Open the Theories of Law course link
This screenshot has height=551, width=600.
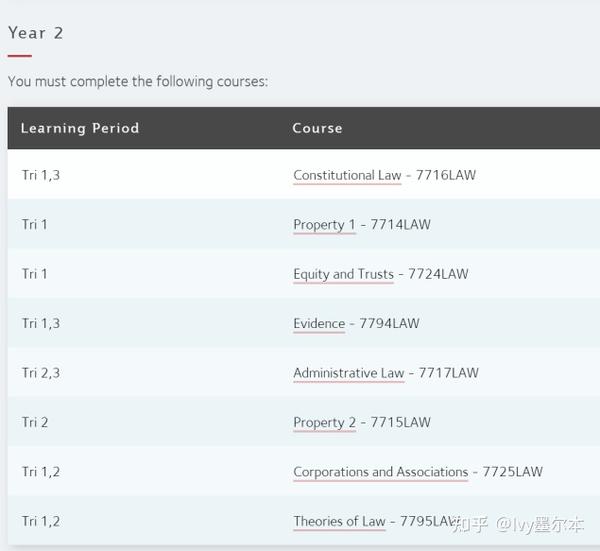[339, 521]
